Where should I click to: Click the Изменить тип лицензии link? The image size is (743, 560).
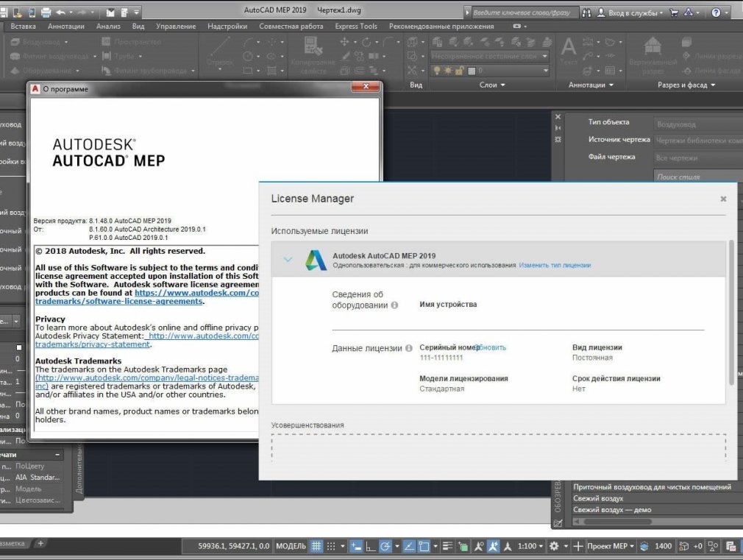pos(555,266)
